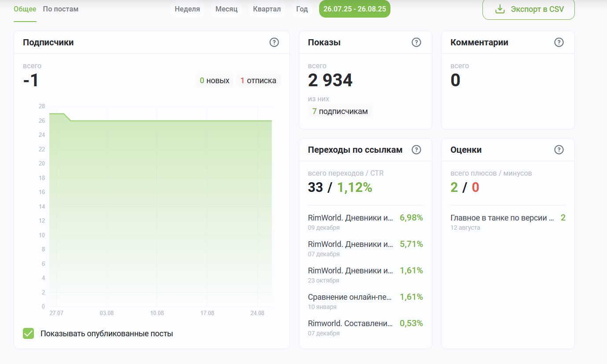
Task: Click help icon in Оценки card
Action: [x=559, y=150]
